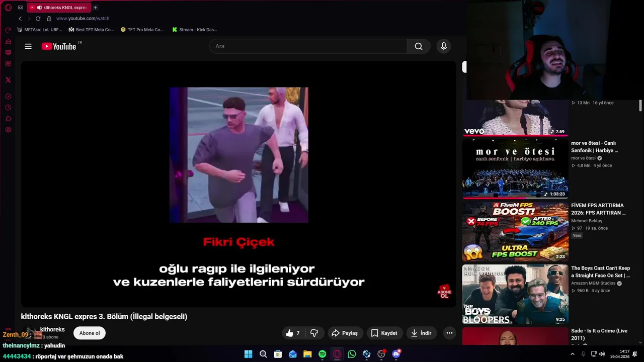Open GX Cleaner sidebar icon
Image resolution: width=644 pixels, height=362 pixels.
point(8,42)
